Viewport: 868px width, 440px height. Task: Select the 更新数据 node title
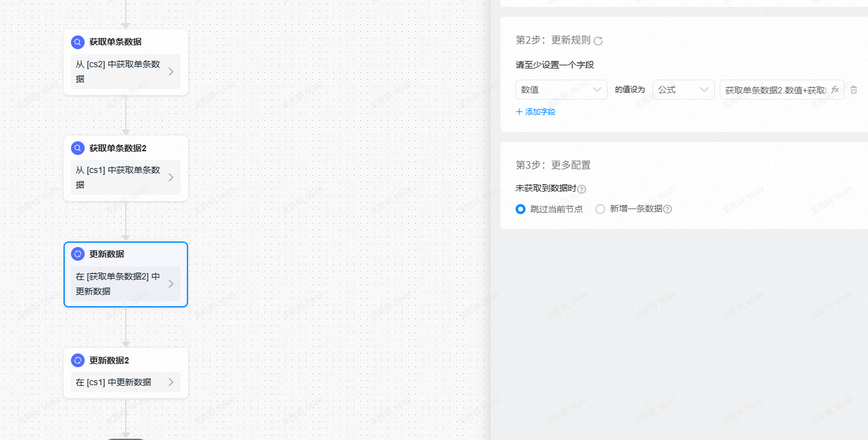pos(106,254)
